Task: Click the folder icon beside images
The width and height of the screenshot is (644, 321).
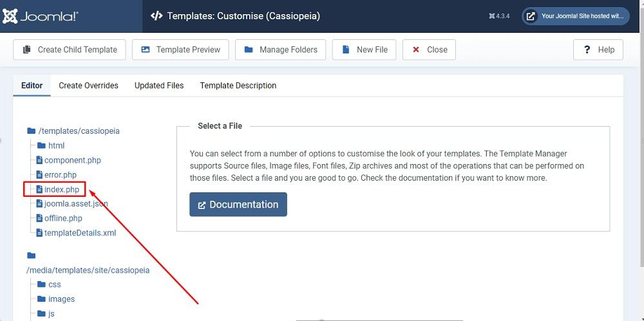Action: pyautogui.click(x=41, y=299)
